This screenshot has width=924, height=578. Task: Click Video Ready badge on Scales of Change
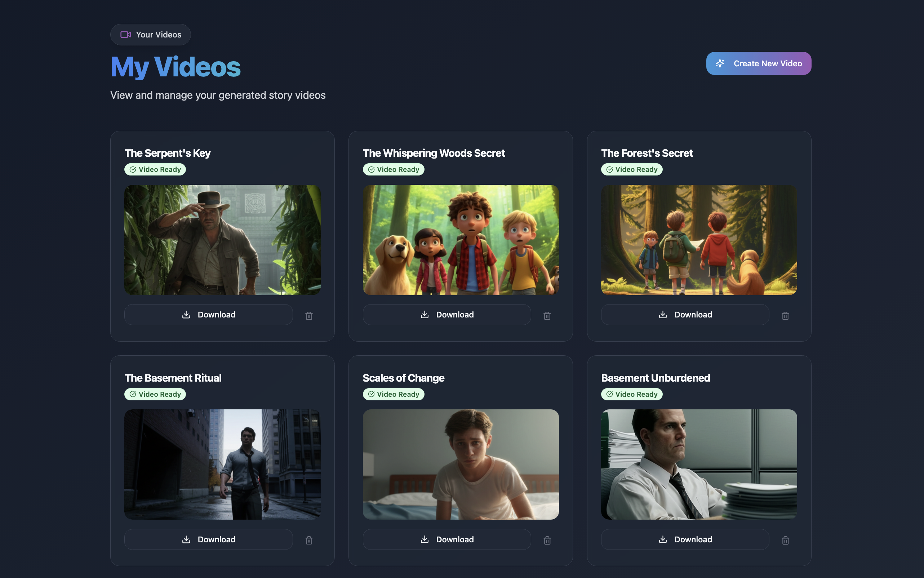coord(394,394)
